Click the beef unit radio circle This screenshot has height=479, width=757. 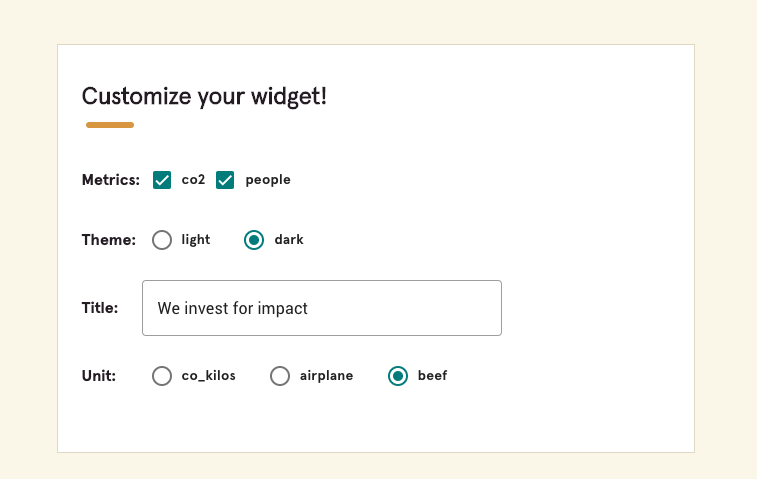pos(398,376)
